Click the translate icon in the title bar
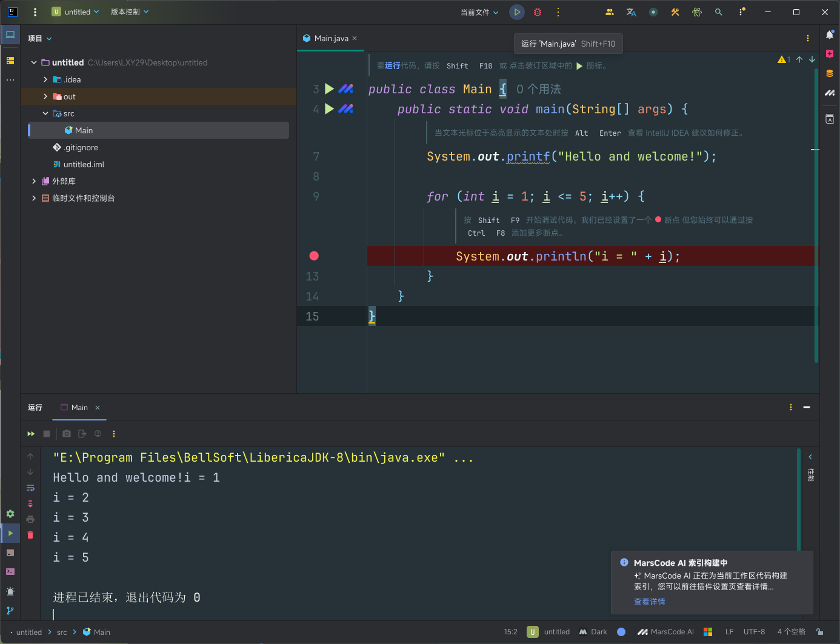The image size is (840, 644). (x=631, y=12)
